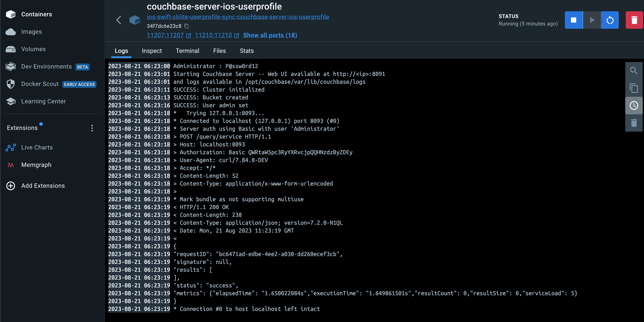Image resolution: width=644 pixels, height=322 pixels.
Task: Click log line 'Administrator : P@ssw0rd12'
Action: click(216, 66)
